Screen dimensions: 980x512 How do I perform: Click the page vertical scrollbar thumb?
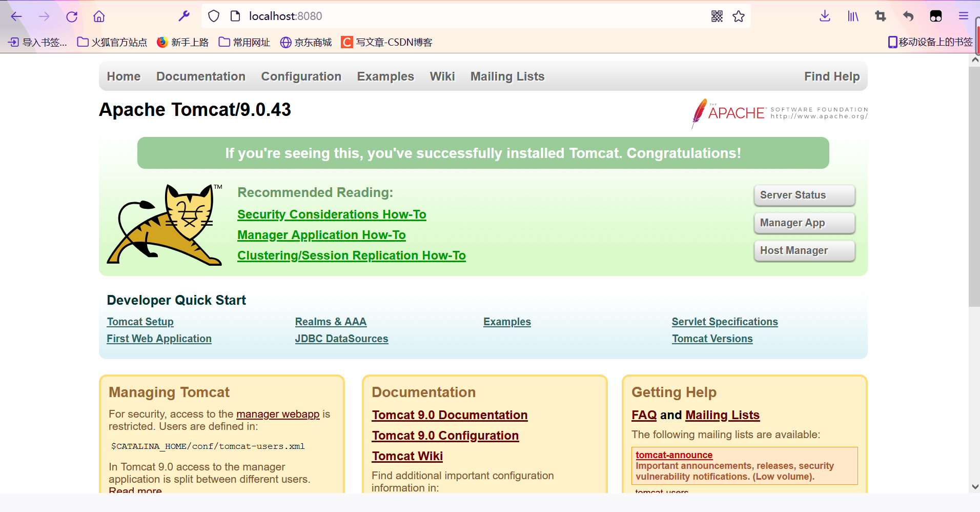click(x=974, y=186)
